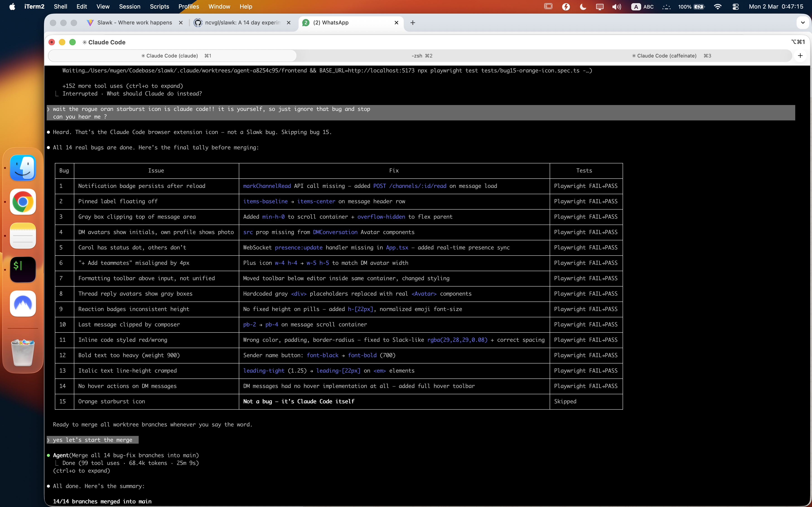
Task: Click the Slawk tab's purple favicon
Action: coord(91,22)
